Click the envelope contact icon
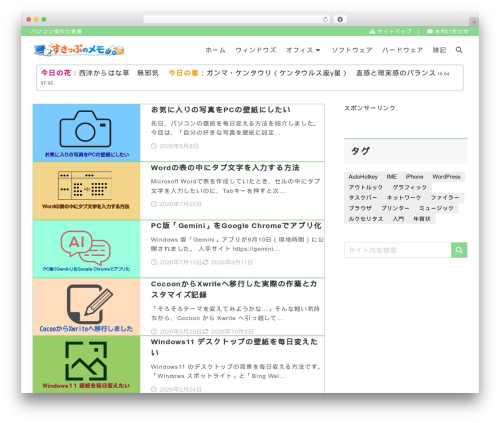Viewport: 500px width, 423px height. pos(430,31)
